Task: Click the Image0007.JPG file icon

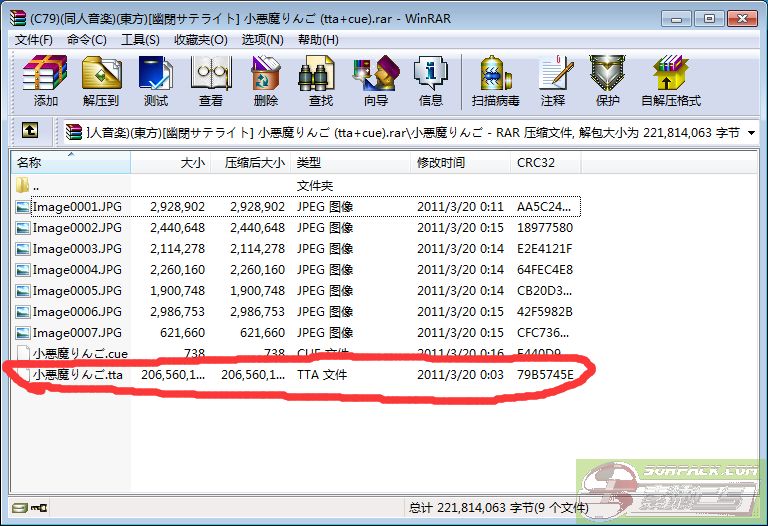Action: 23,333
